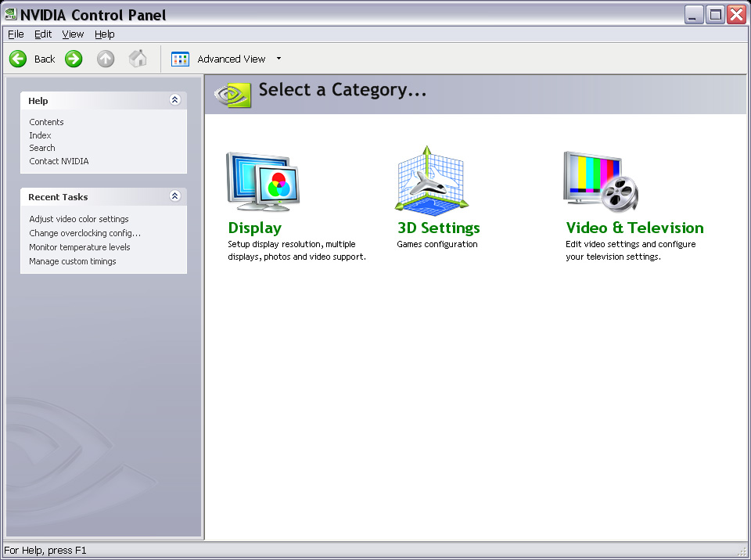
Task: Click the Recent Tasks panel header
Action: [x=103, y=197]
